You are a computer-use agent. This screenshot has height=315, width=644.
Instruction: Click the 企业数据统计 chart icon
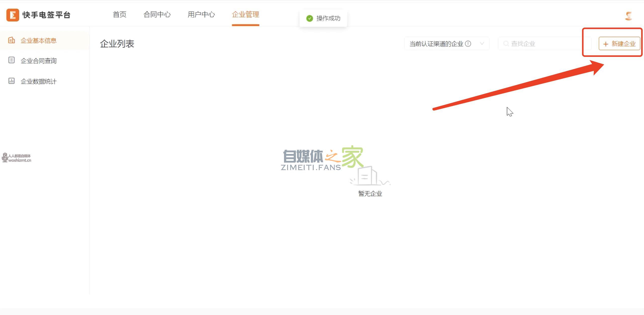(x=12, y=81)
